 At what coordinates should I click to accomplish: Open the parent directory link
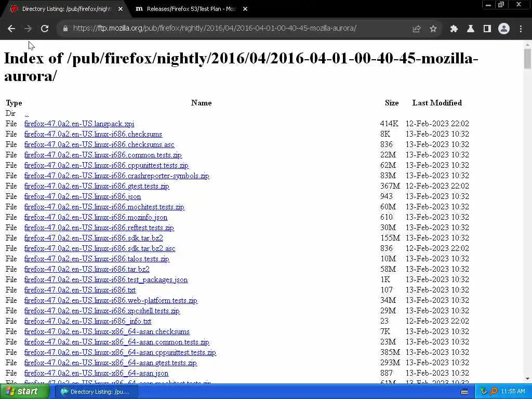(x=26, y=114)
